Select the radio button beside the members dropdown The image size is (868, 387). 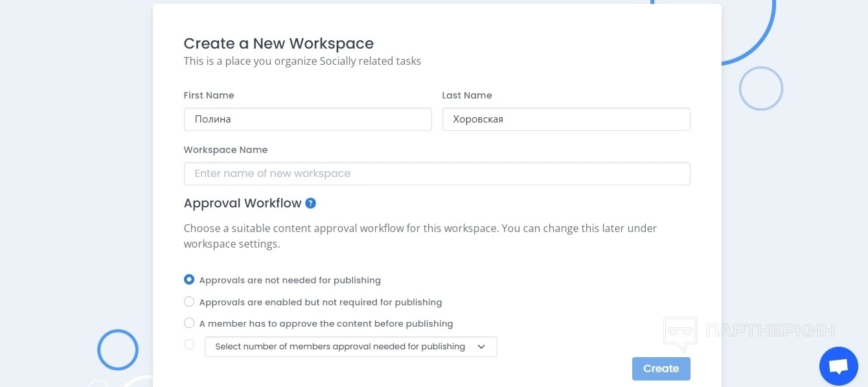(189, 344)
